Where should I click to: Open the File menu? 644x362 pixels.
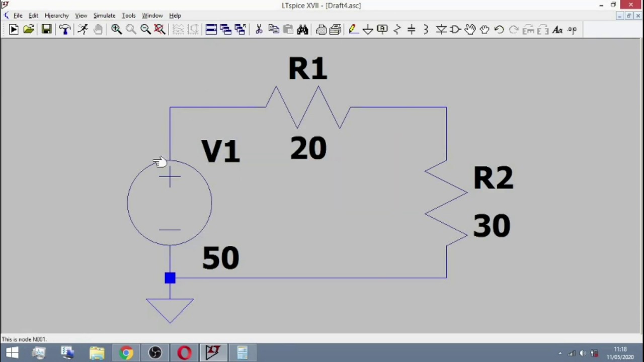[18, 16]
